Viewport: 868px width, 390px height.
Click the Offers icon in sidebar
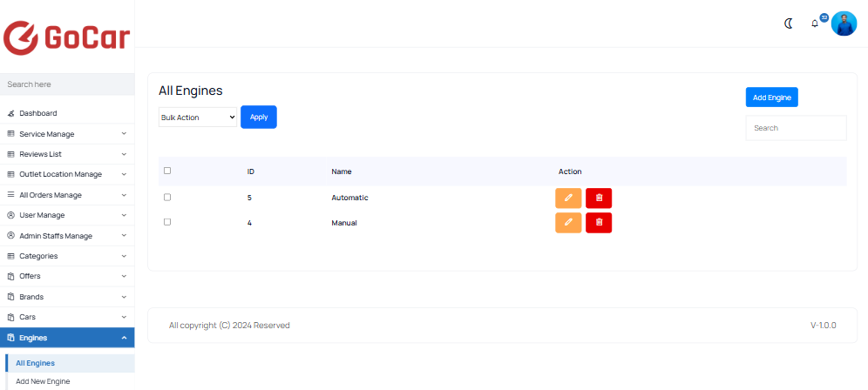[x=10, y=276]
